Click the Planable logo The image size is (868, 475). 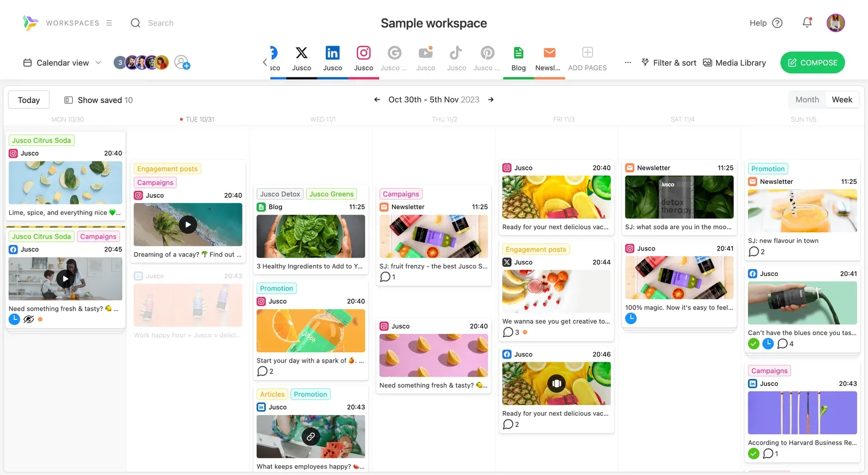[x=30, y=23]
